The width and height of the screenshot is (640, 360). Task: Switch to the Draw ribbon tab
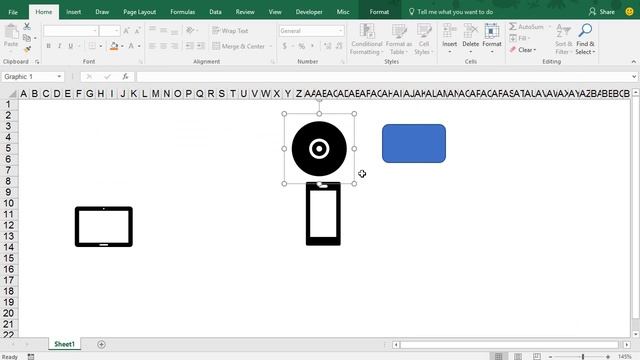pyautogui.click(x=102, y=12)
